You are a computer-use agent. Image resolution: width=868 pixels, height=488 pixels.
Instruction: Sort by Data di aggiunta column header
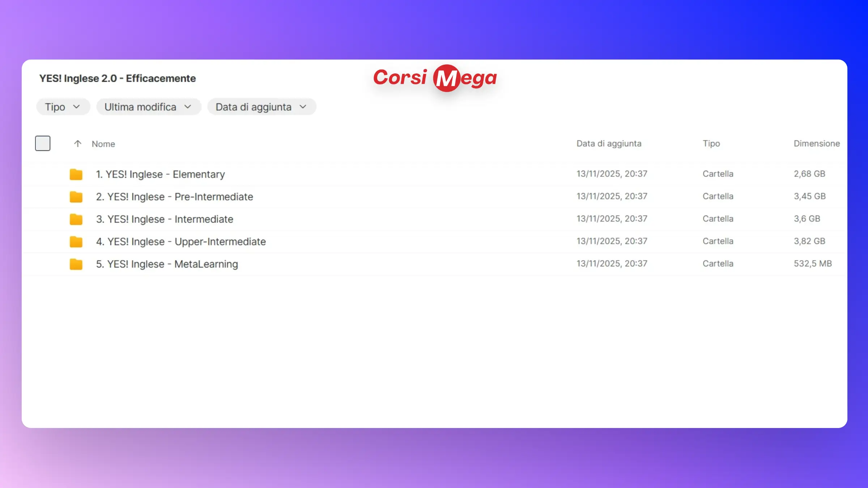[609, 144]
